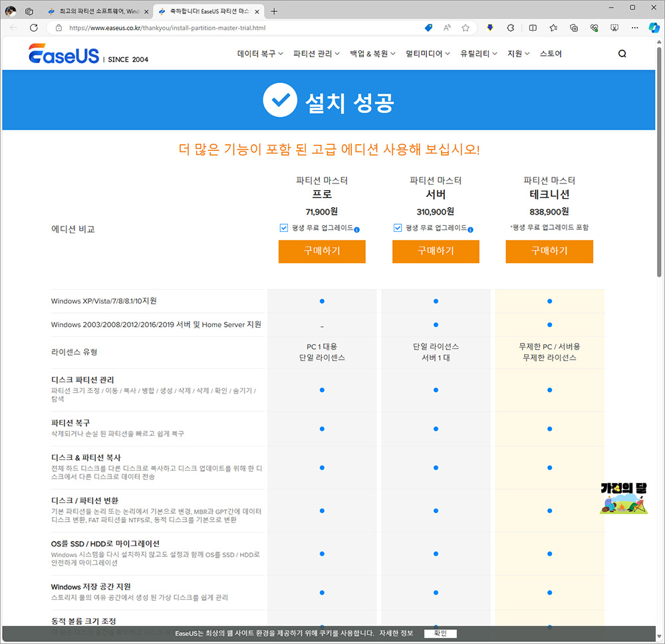Toggle the split screen icon
Image resolution: width=665 pixels, height=644 pixels.
(x=533, y=27)
